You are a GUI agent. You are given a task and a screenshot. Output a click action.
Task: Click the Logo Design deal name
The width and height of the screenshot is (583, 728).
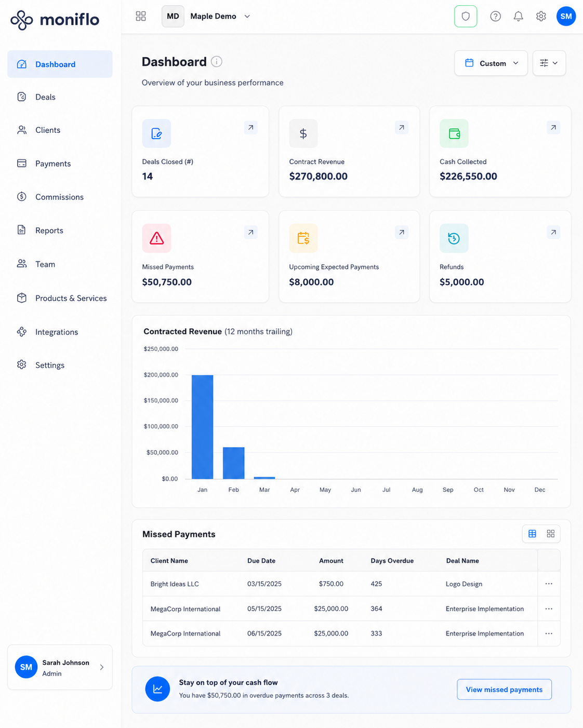point(464,584)
